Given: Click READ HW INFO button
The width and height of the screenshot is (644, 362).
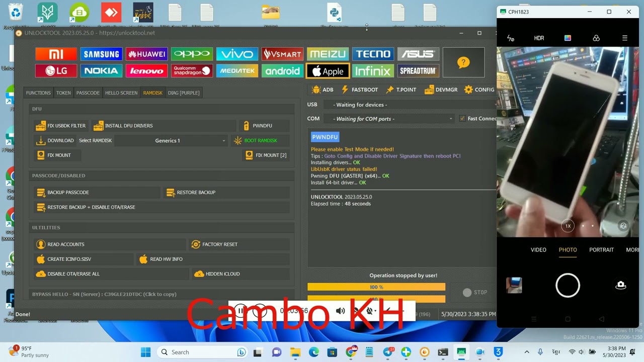Looking at the screenshot, I should (213, 259).
